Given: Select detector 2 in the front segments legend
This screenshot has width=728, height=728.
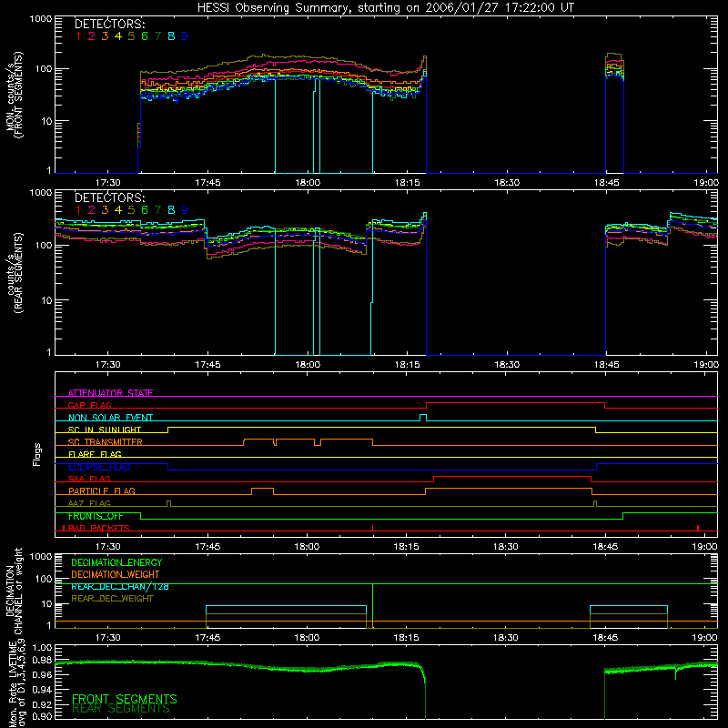Looking at the screenshot, I should coord(92,36).
